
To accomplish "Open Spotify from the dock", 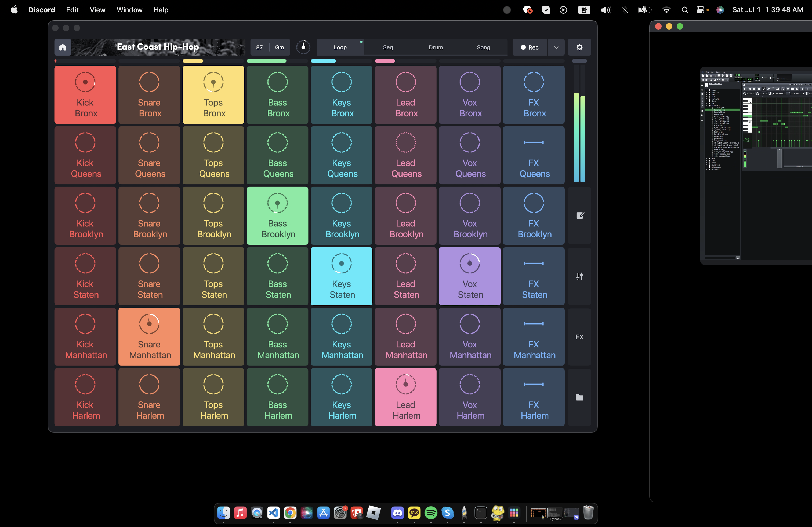I will (x=431, y=513).
